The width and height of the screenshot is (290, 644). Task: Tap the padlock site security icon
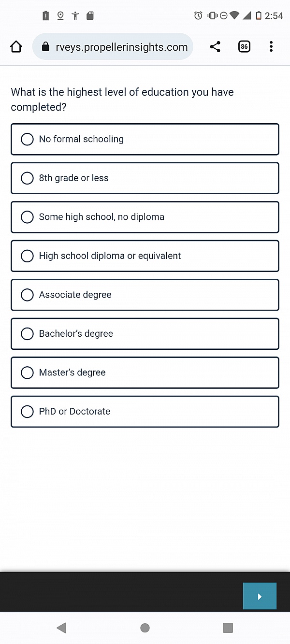45,47
